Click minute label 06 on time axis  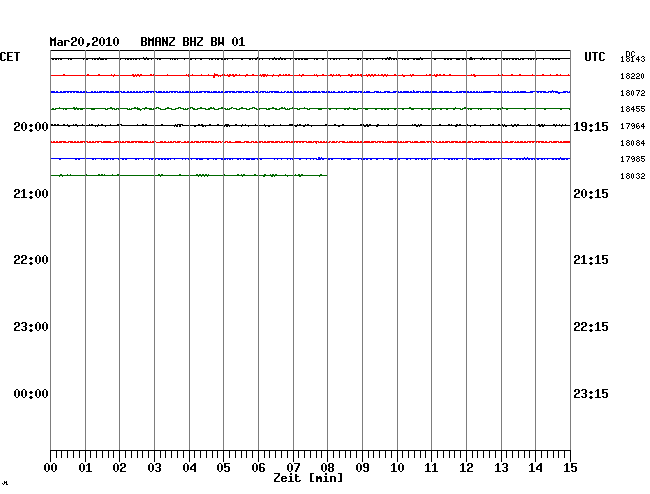[x=258, y=468]
